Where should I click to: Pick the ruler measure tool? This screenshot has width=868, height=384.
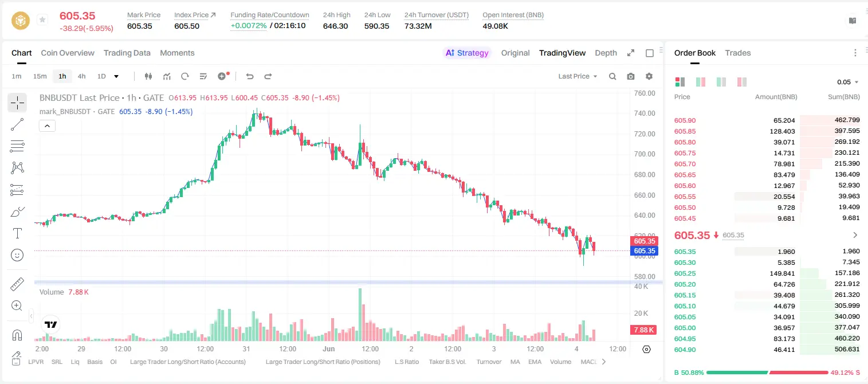17,284
